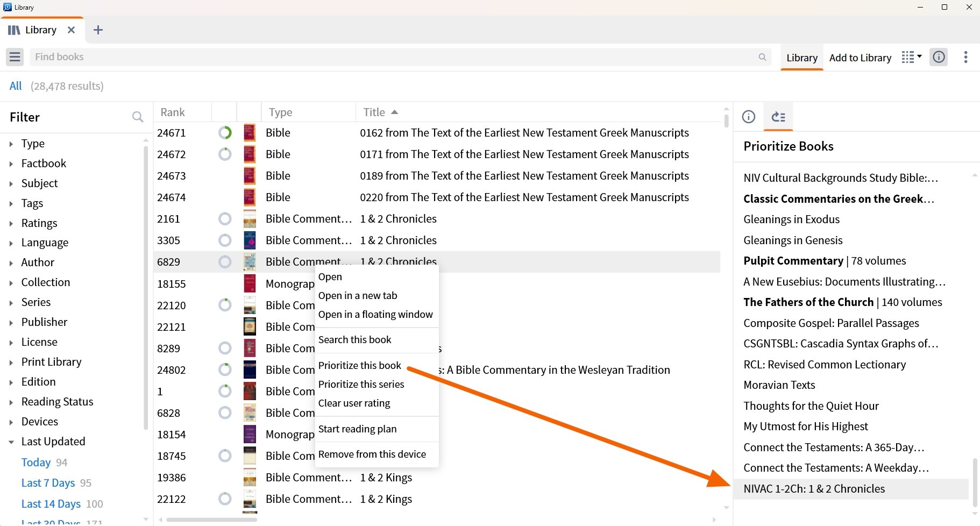Click book cover thumbnail for rank 19386
Viewport: 980px width, 526px height.
tap(250, 477)
